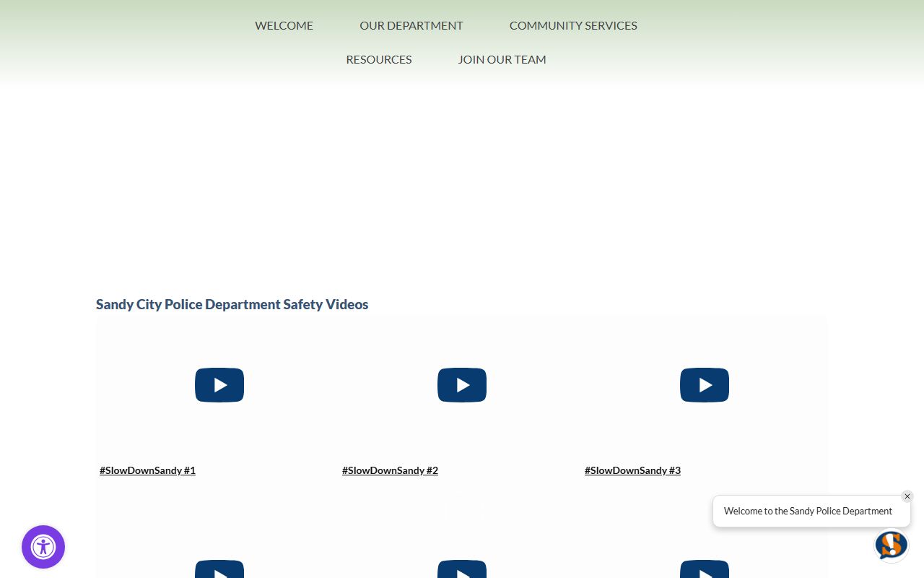
Task: Follow the #SlowDownSandy #3 link
Action: coord(632,470)
